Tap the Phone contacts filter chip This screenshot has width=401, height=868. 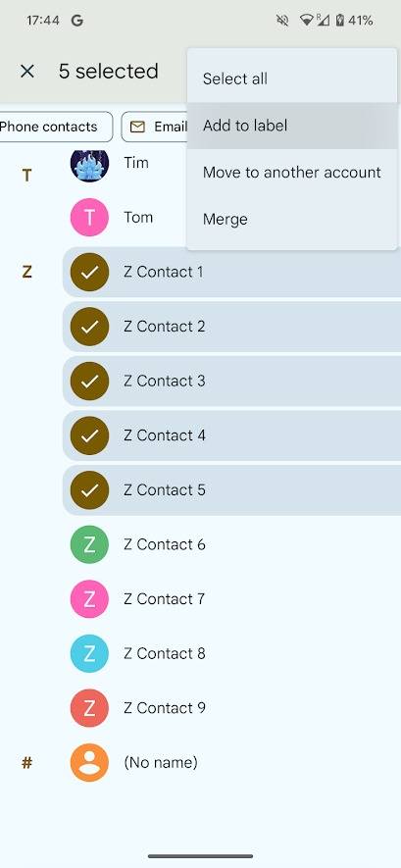tap(55, 127)
